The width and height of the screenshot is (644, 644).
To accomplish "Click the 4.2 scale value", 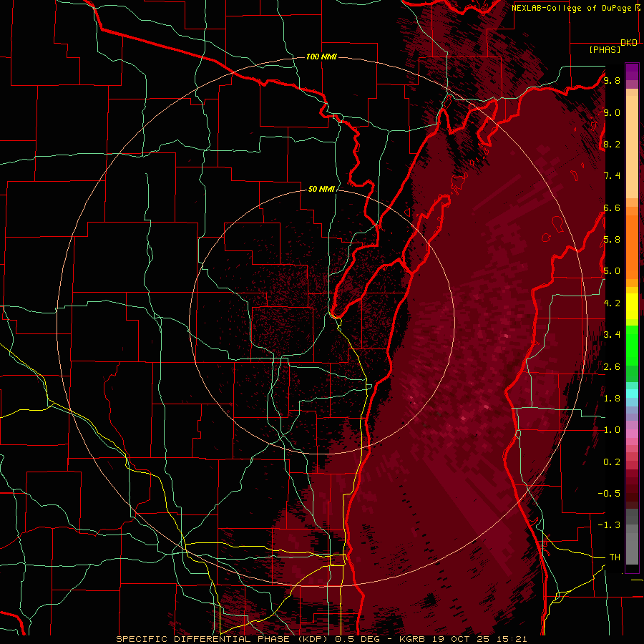I will (612, 303).
